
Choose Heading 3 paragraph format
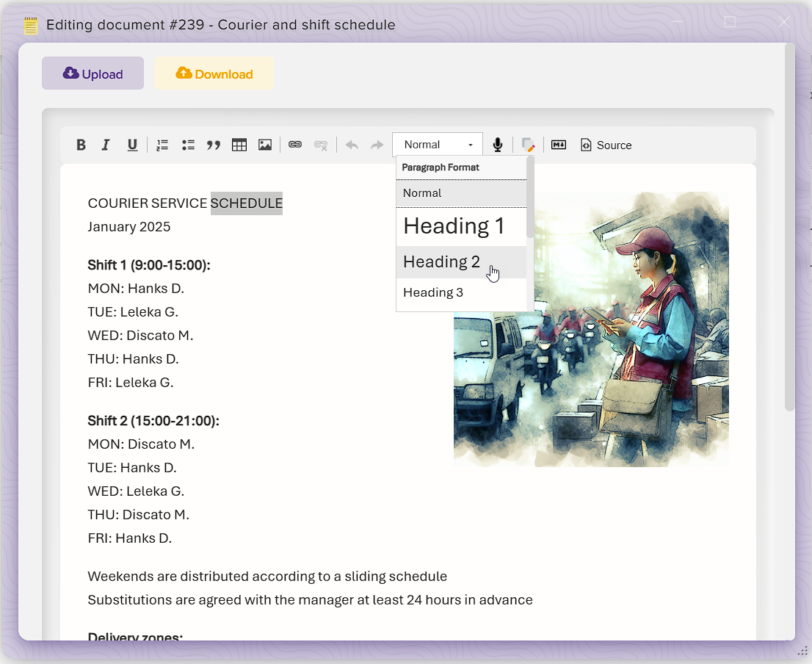[x=461, y=292]
